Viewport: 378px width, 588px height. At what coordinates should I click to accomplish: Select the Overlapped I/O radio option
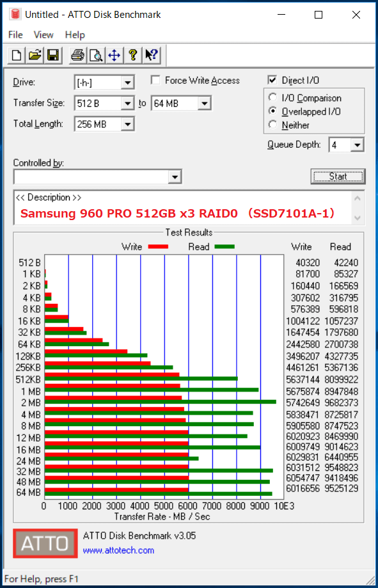pyautogui.click(x=273, y=111)
